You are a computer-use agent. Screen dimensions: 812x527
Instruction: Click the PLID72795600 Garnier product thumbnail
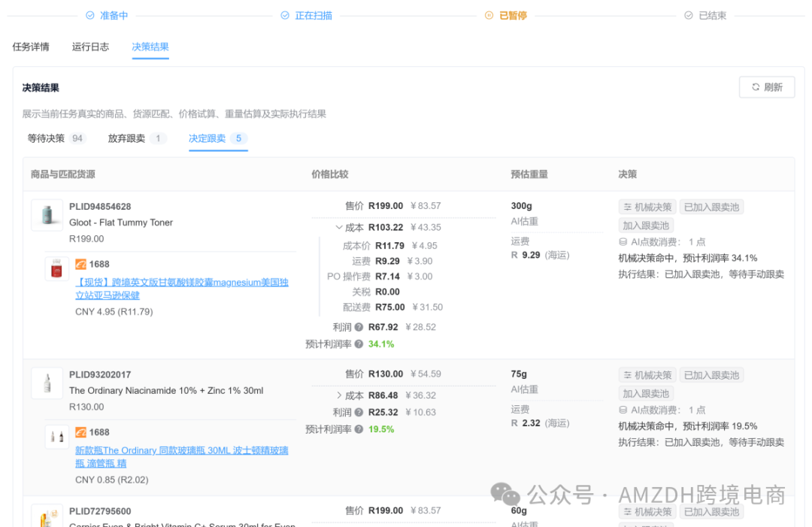click(47, 516)
